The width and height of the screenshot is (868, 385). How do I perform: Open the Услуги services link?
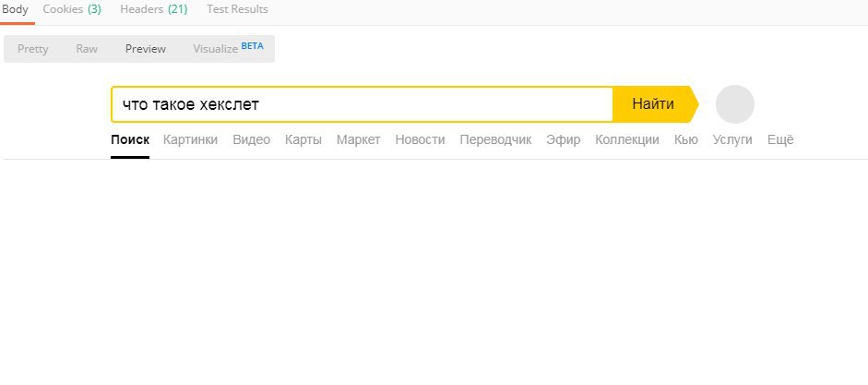point(732,140)
